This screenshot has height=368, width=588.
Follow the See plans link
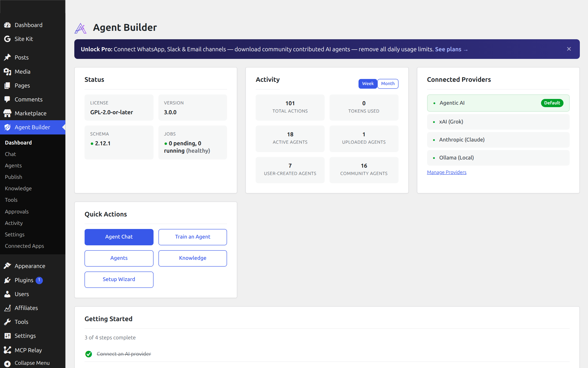[x=451, y=49]
